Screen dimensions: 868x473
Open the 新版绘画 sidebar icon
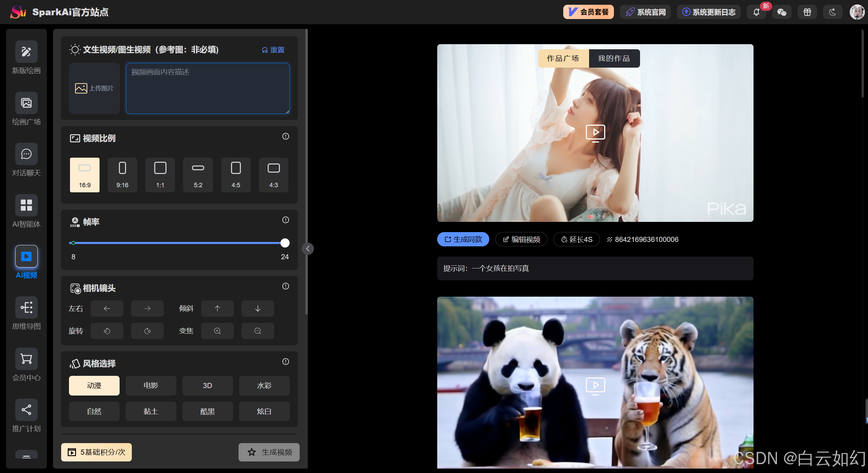point(26,52)
